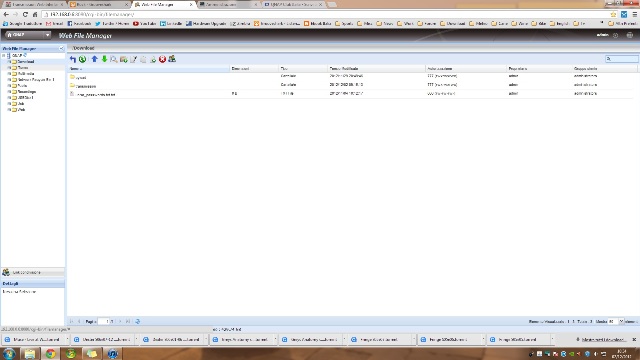This screenshot has width=640, height=360.
Task: Open Windows Explorer from the taskbar
Action: coord(30,353)
